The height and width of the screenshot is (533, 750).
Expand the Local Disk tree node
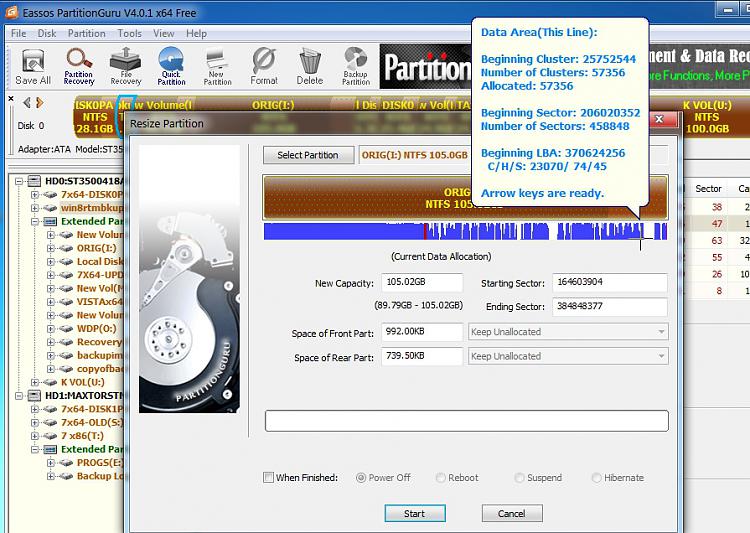(x=51, y=262)
